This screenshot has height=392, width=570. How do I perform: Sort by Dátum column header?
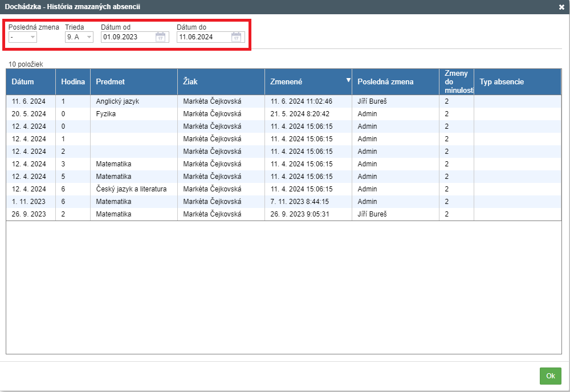(31, 81)
